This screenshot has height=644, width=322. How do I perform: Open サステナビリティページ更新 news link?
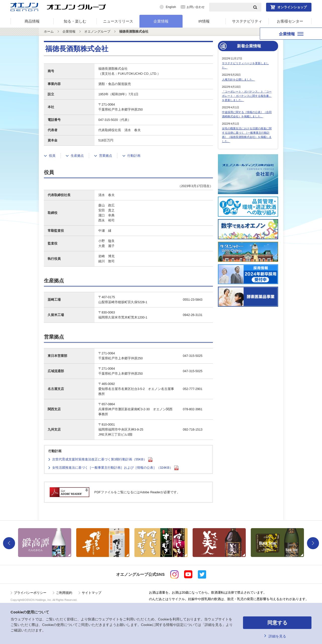click(x=245, y=65)
